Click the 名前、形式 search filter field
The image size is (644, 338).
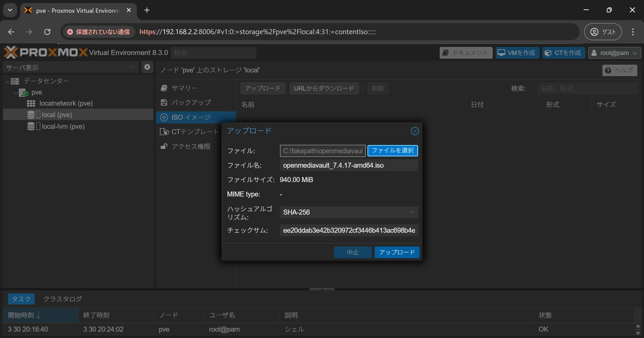(587, 89)
